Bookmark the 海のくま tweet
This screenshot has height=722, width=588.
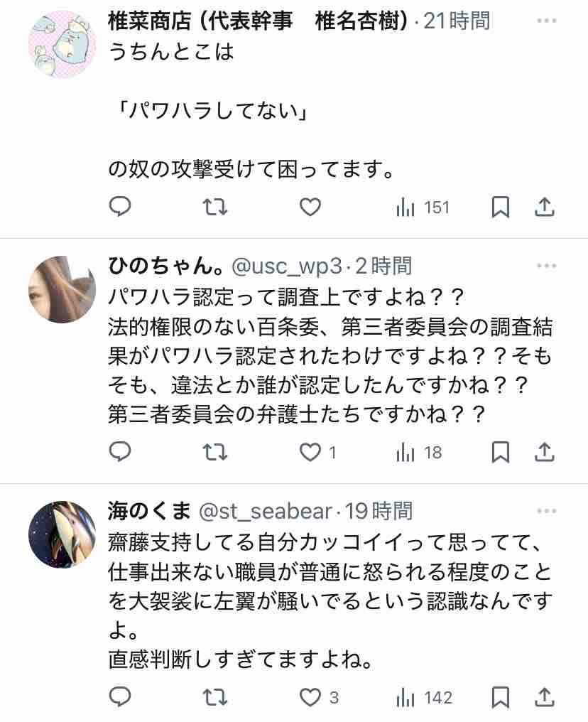tap(501, 696)
